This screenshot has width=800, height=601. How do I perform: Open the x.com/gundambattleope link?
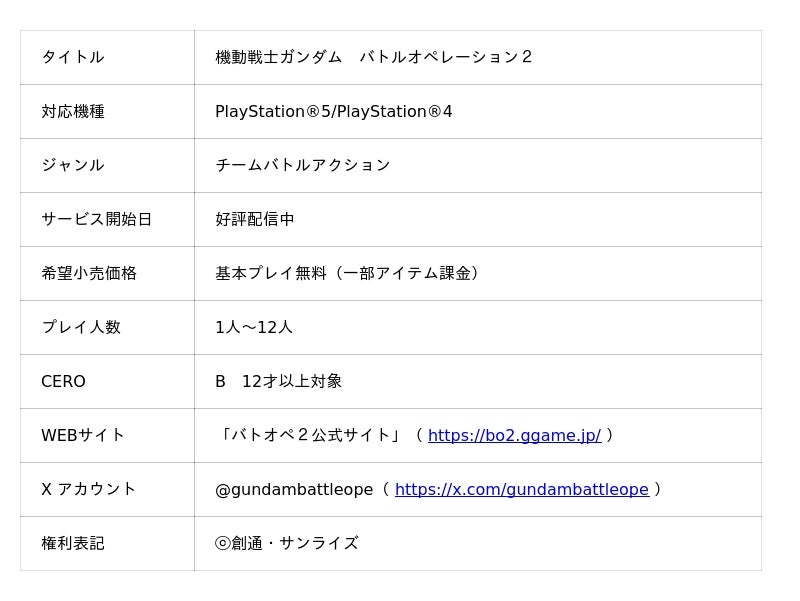(521, 489)
